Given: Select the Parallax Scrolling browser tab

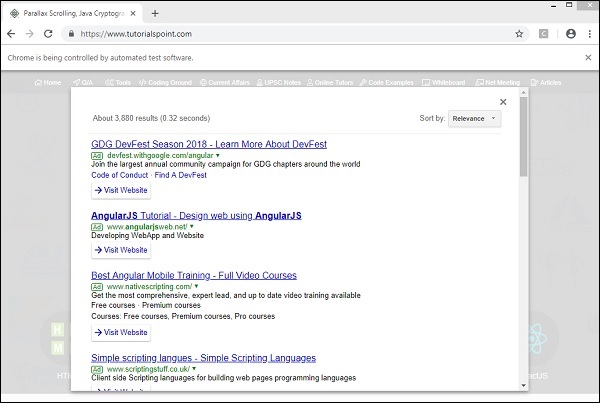Looking at the screenshot, I should tap(73, 13).
